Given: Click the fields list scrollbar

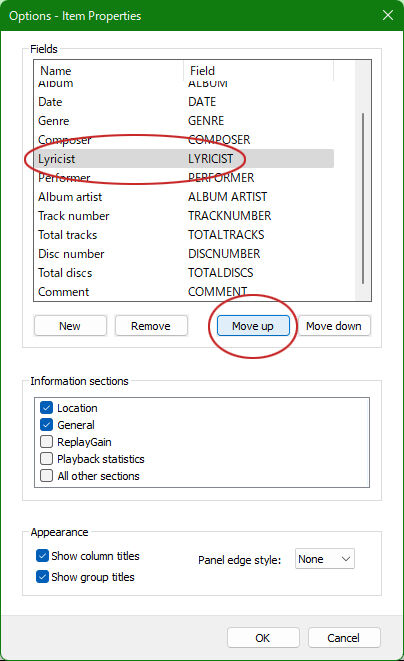Looking at the screenshot, I should pyautogui.click(x=363, y=198).
